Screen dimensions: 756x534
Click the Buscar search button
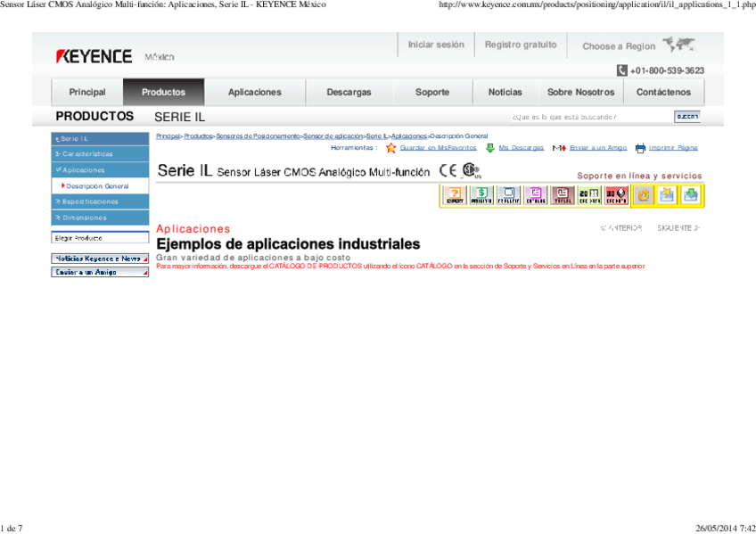pos(687,117)
